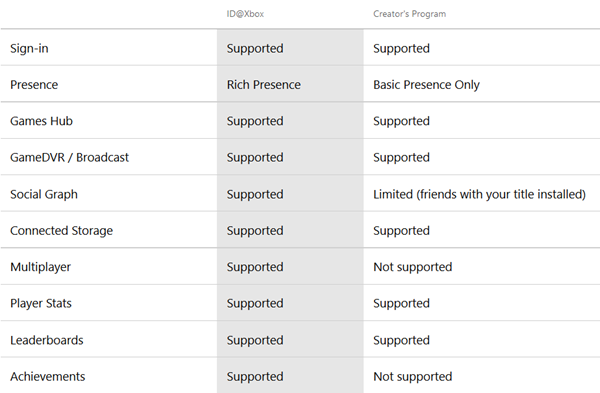Image resolution: width=600 pixels, height=393 pixels.
Task: Select the Games Hub row label
Action: 41,121
